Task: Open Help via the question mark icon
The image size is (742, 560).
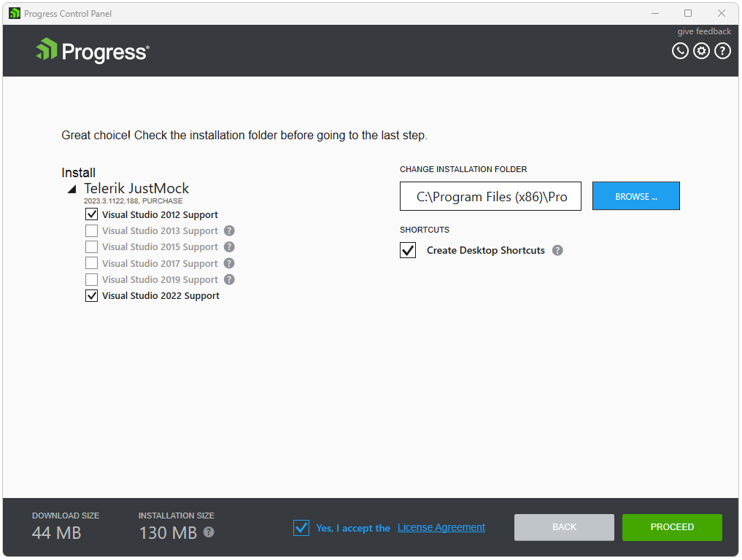Action: pos(722,50)
